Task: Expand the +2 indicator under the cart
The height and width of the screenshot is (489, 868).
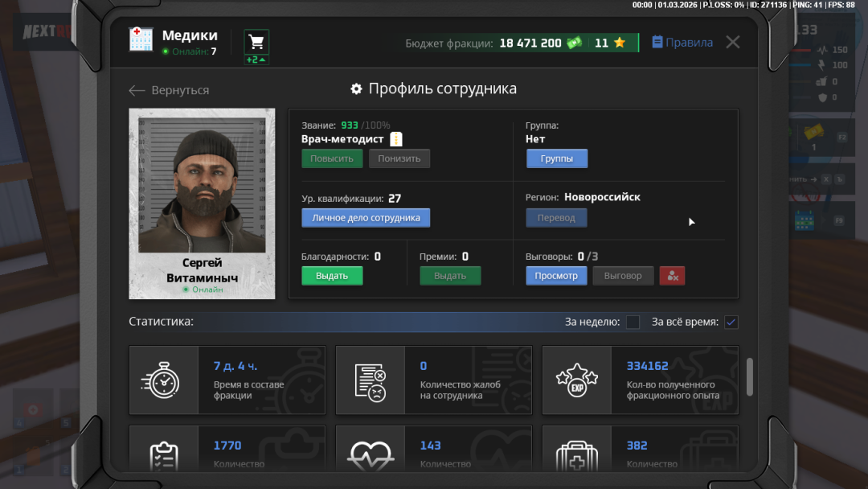Action: (256, 60)
